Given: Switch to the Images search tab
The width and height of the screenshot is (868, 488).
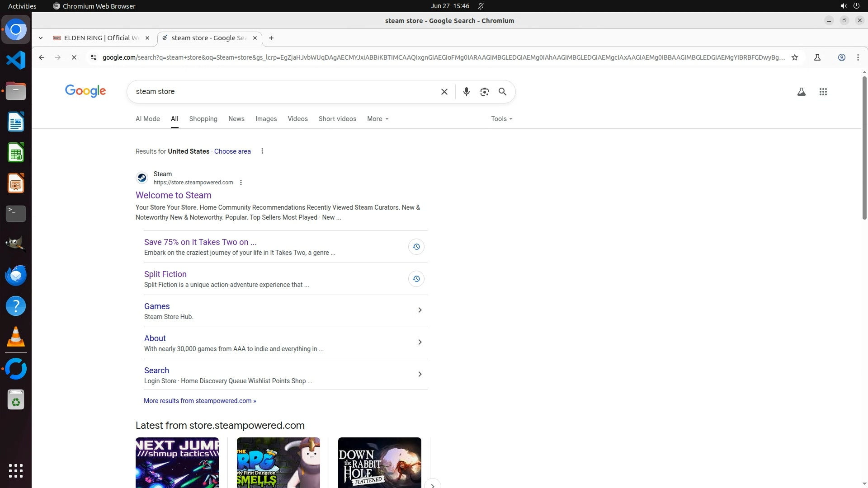Looking at the screenshot, I should [x=266, y=119].
